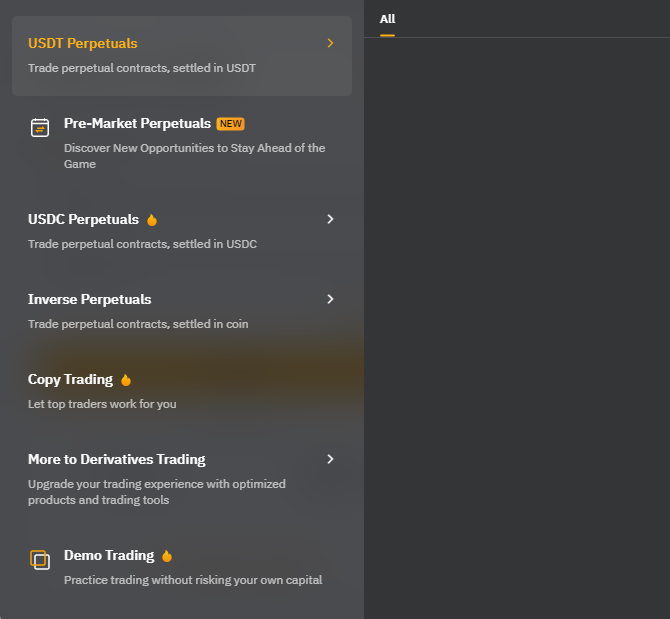Switch to the All tab
This screenshot has height=619, width=670.
[x=387, y=19]
